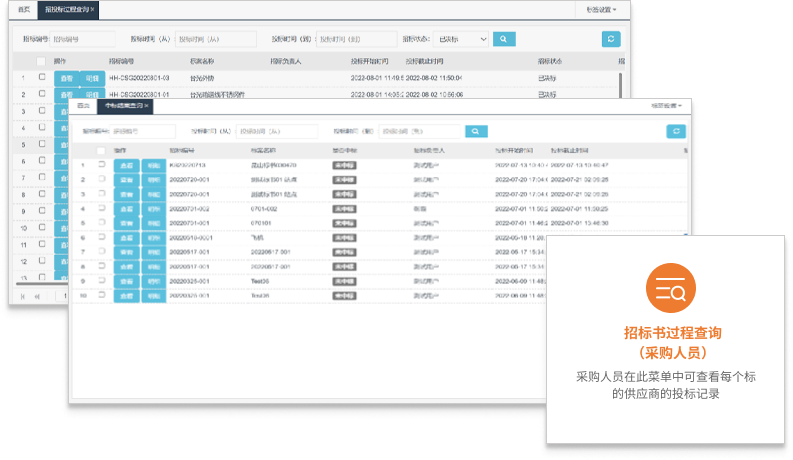Screen dimensions: 793x460
Task: Open the 招标状态 dropdown showing 已决标
Action: [458, 39]
